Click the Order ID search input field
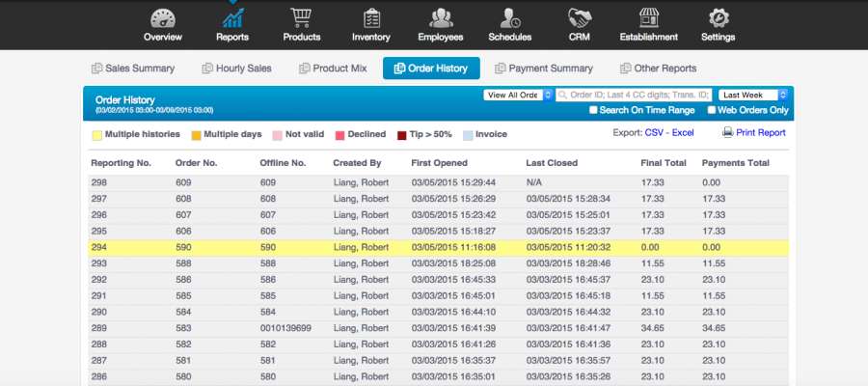Image resolution: width=868 pixels, height=386 pixels. pyautogui.click(x=635, y=95)
